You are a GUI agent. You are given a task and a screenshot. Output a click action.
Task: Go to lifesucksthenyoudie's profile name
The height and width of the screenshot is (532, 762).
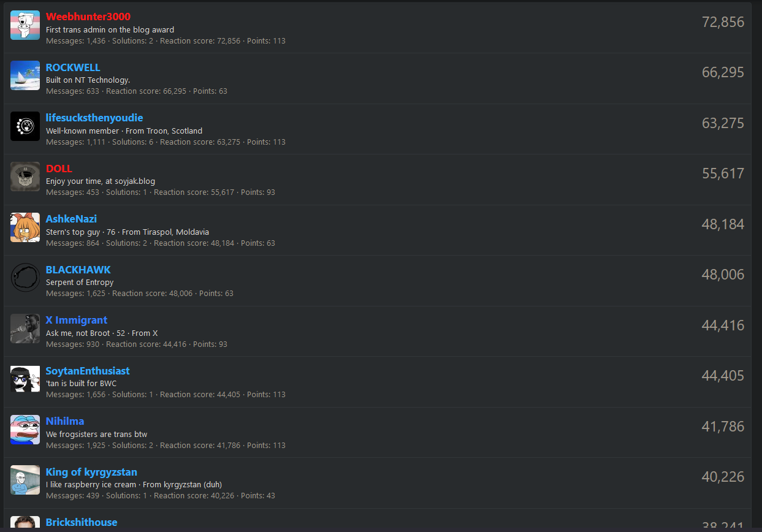coord(94,118)
